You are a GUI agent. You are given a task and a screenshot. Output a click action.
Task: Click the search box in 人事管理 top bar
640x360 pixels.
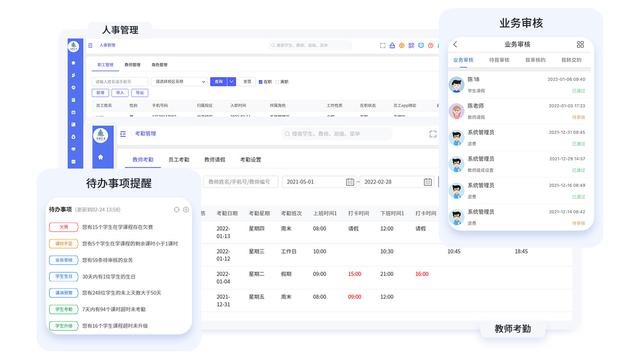pos(309,45)
